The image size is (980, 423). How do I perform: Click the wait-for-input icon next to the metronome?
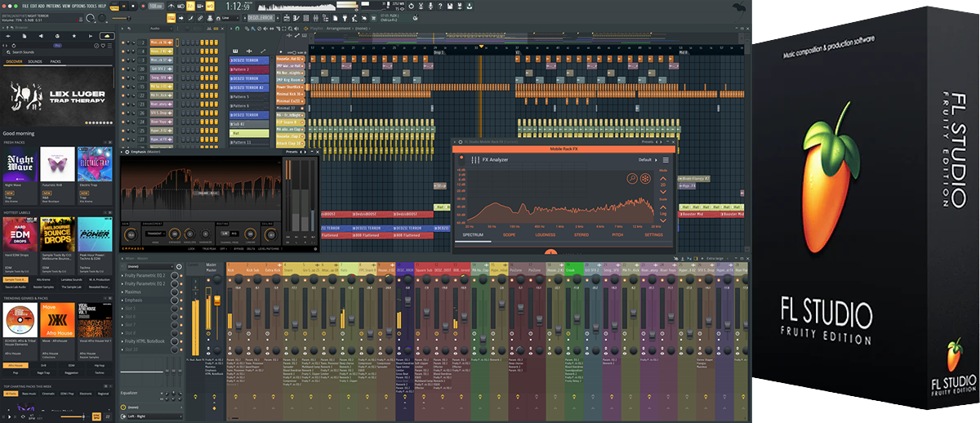pos(180,6)
